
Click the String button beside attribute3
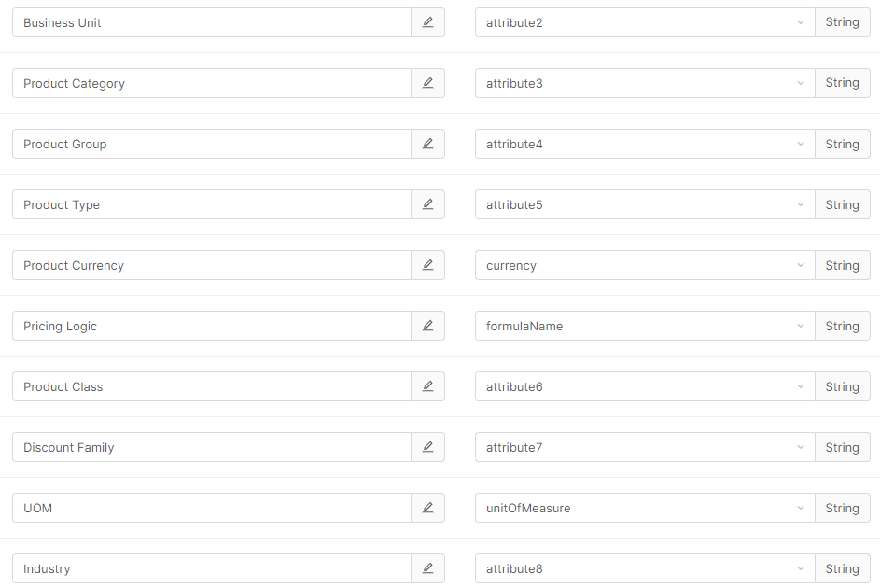pos(842,82)
